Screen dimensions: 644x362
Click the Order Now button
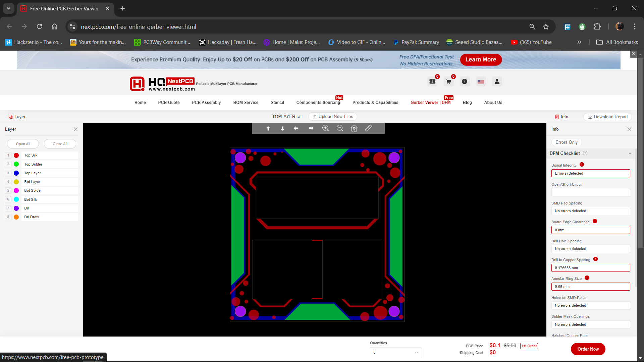588,349
